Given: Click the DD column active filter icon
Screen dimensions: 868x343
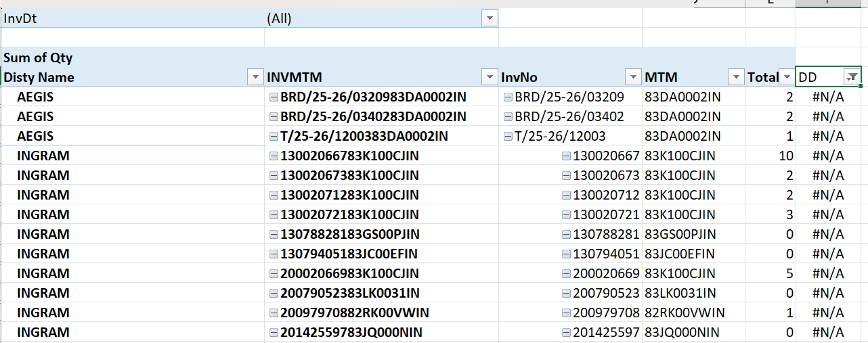Looking at the screenshot, I should (853, 77).
